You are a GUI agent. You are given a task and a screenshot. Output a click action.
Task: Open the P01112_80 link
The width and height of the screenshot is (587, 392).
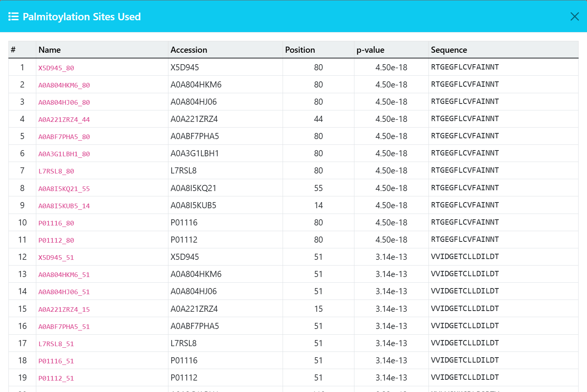[56, 240]
